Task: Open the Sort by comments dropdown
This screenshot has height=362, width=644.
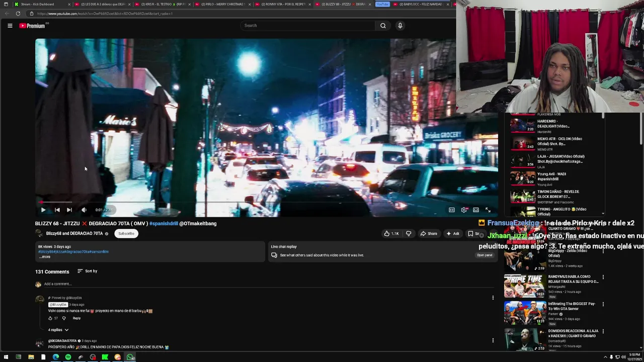Action: [87, 271]
